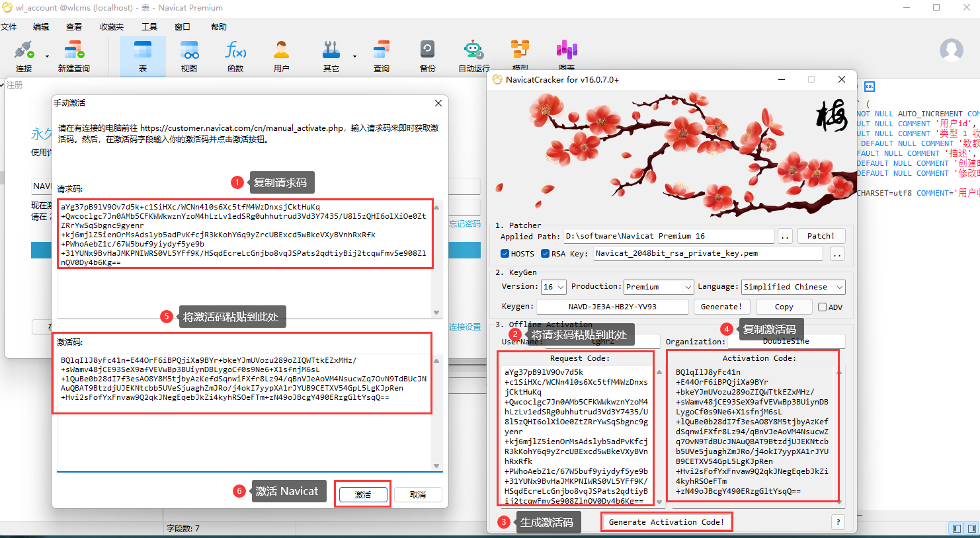Click the Applied Path input field

click(669, 236)
